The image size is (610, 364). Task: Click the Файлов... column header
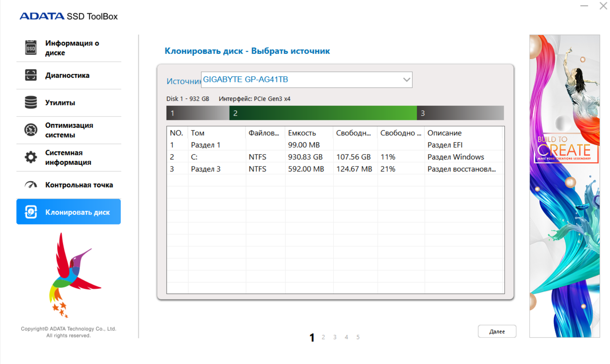pyautogui.click(x=265, y=133)
